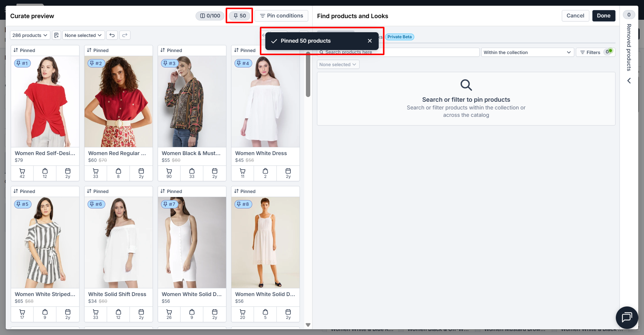Click pin badge #1 on Red Self-Design top

(22, 63)
